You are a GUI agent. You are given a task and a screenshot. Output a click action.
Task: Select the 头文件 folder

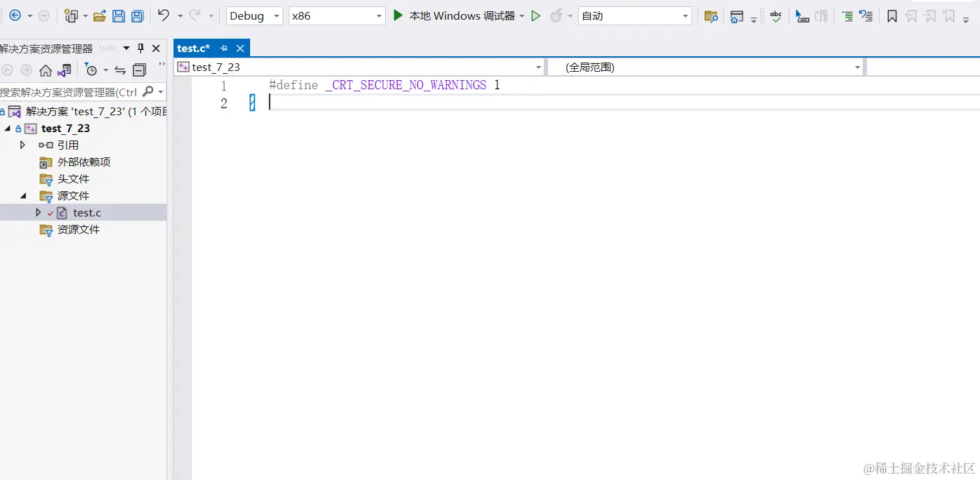tap(74, 179)
